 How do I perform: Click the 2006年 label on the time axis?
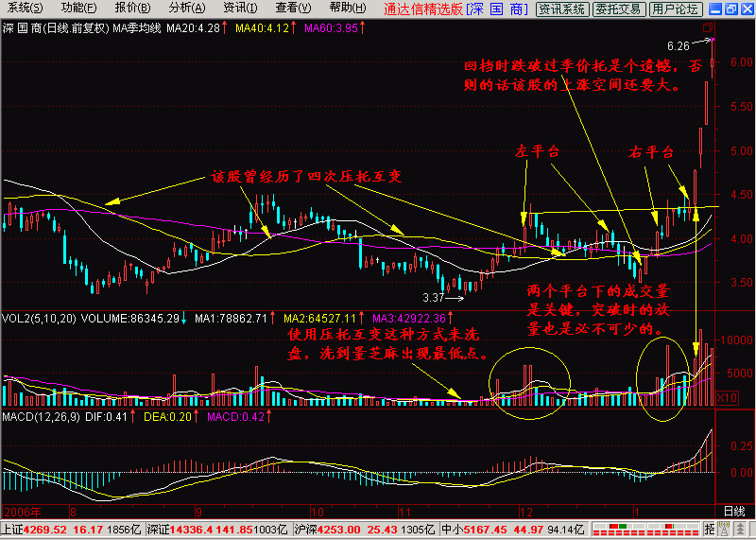coord(22,511)
